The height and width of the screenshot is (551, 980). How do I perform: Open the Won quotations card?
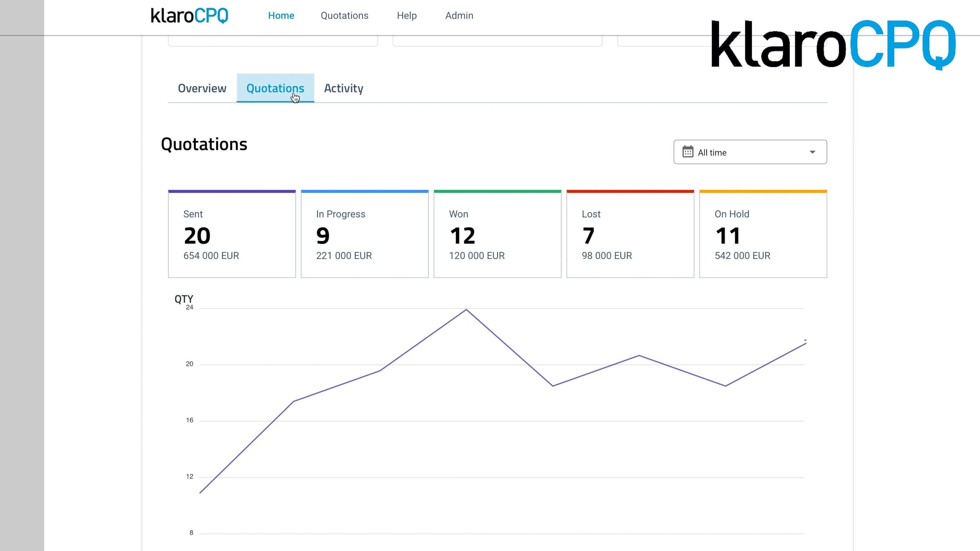tap(497, 233)
